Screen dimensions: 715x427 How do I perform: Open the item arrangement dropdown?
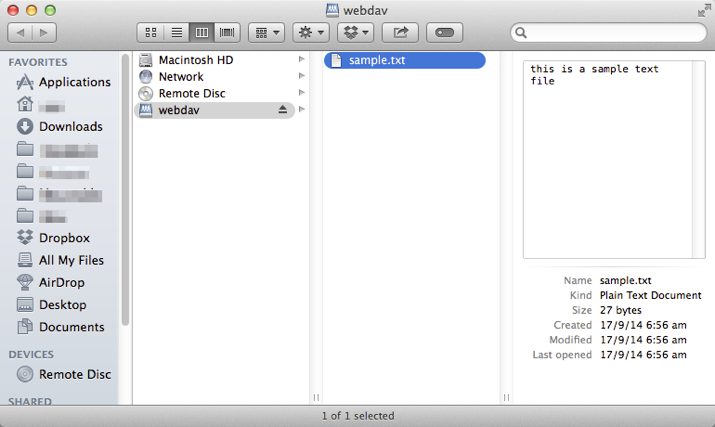click(x=267, y=32)
